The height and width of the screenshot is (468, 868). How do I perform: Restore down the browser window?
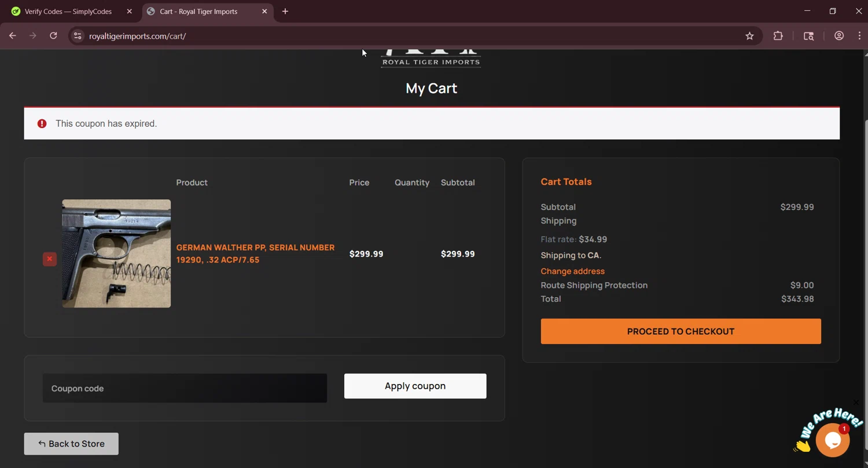[x=833, y=11]
